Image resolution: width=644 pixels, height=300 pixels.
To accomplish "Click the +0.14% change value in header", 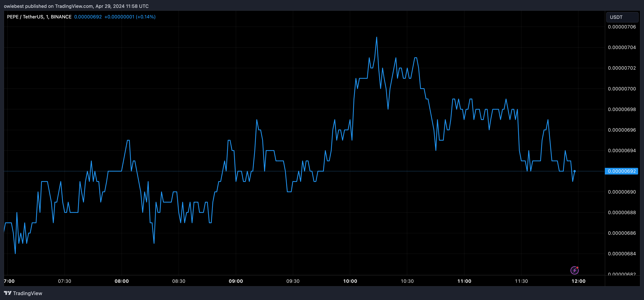I will click(145, 17).
